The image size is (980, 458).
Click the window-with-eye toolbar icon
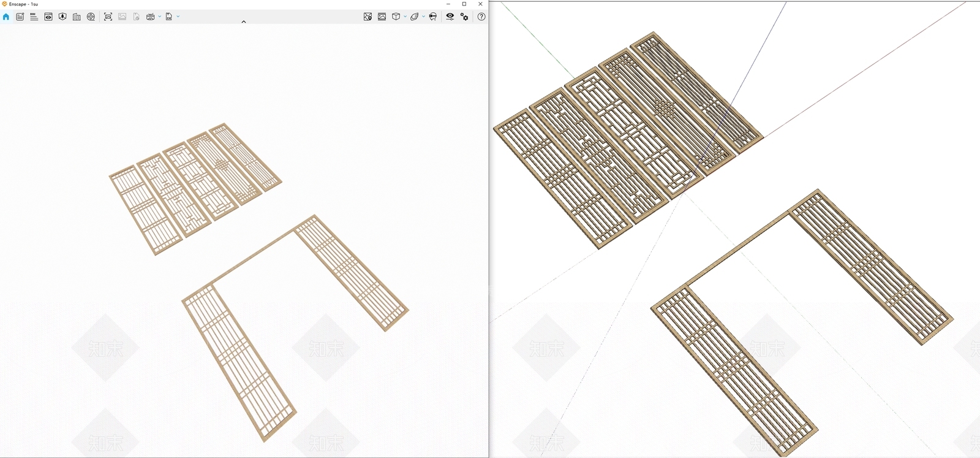click(48, 17)
